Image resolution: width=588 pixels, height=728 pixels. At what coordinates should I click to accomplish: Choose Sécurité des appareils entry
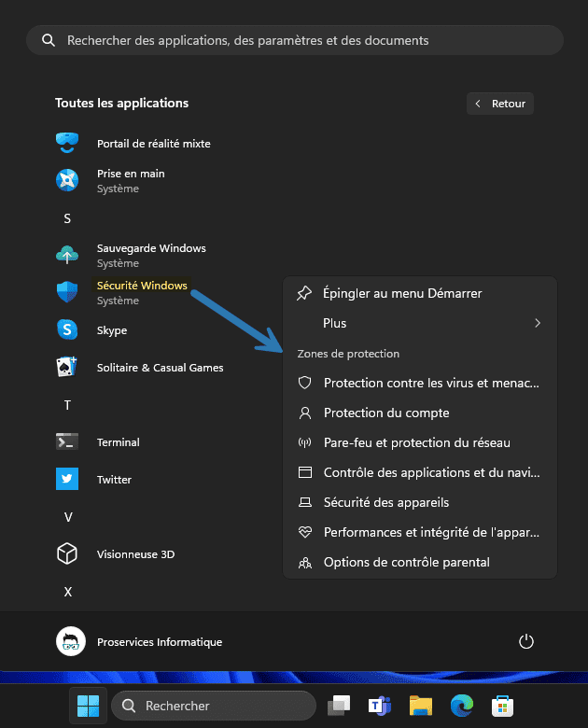point(420,502)
